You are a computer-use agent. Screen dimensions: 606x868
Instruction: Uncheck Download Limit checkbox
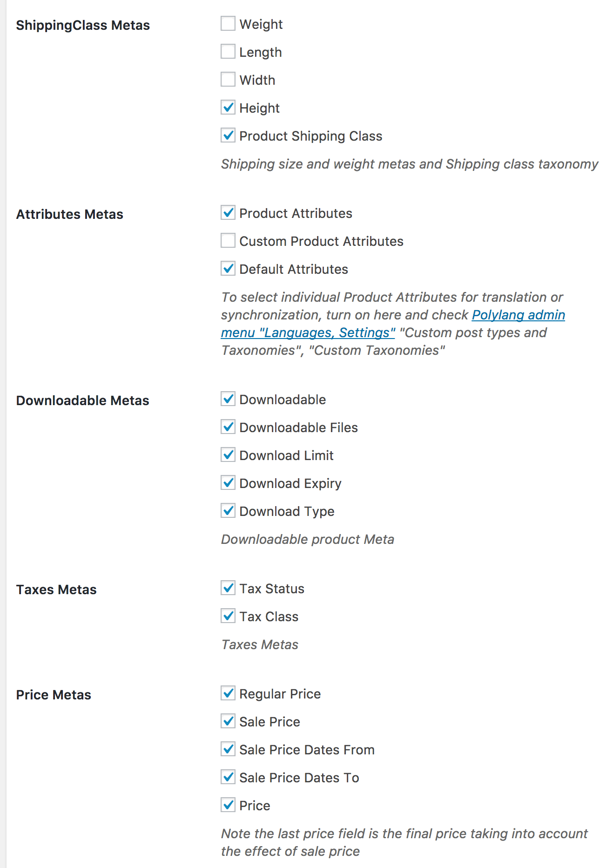(x=228, y=455)
